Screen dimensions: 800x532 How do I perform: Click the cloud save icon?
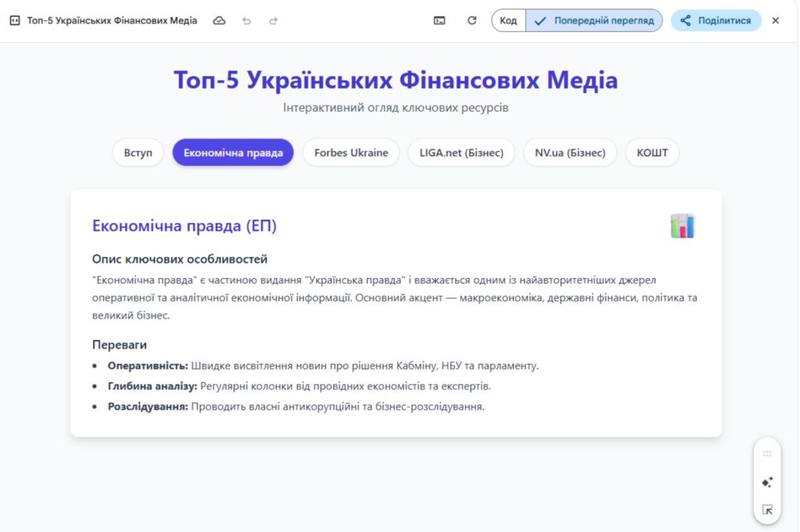[220, 20]
